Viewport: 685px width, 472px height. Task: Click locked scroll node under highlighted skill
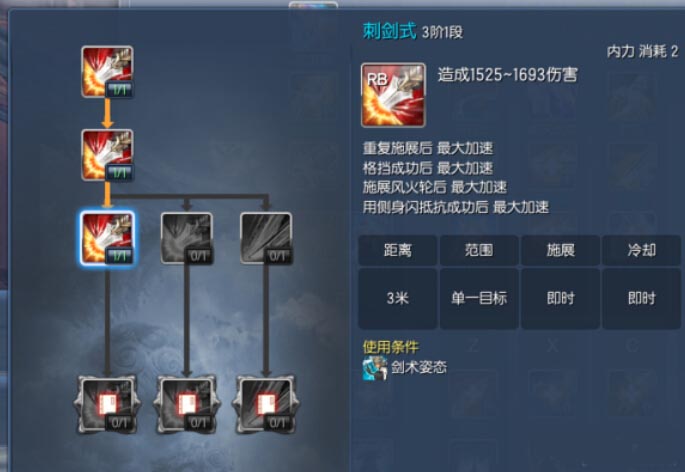107,404
